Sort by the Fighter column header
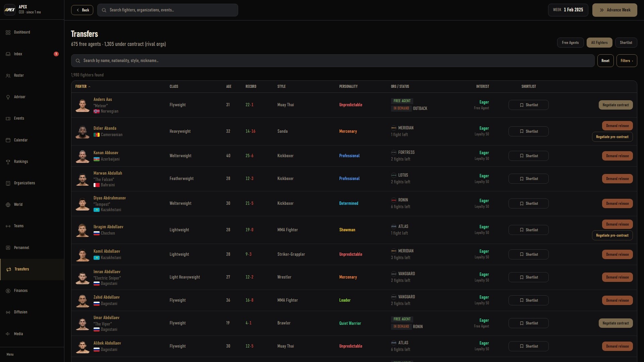Screen dimensions: 644x362 (x=83, y=86)
